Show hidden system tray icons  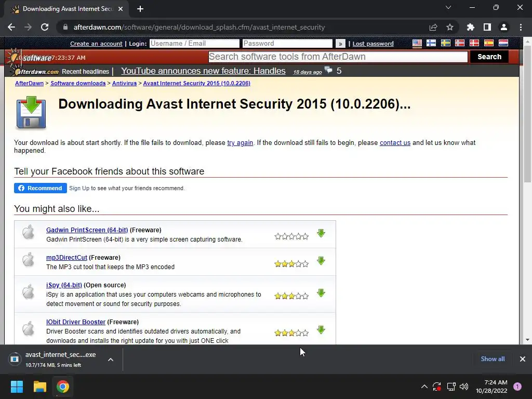tap(424, 387)
